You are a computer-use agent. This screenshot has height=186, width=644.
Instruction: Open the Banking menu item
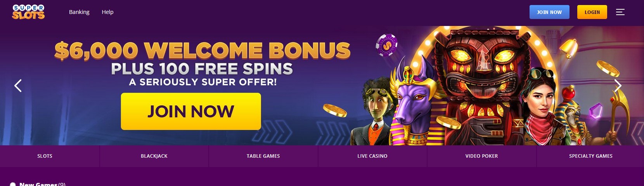pos(79,12)
